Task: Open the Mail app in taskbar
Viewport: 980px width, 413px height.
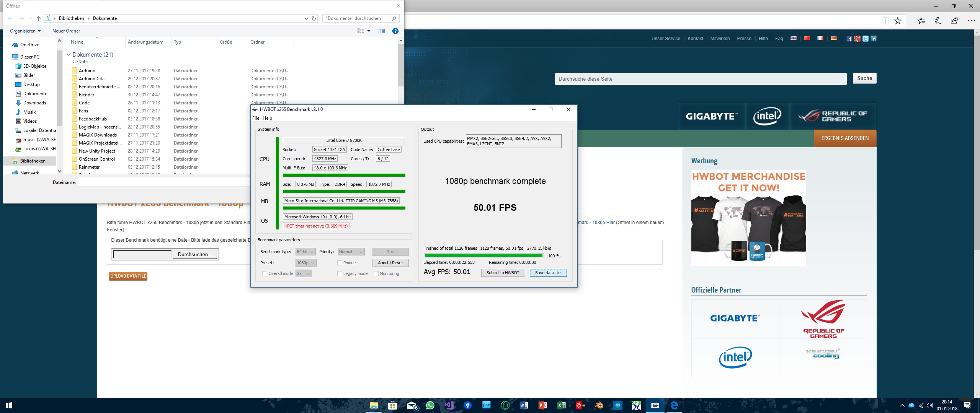Action: pos(412,405)
